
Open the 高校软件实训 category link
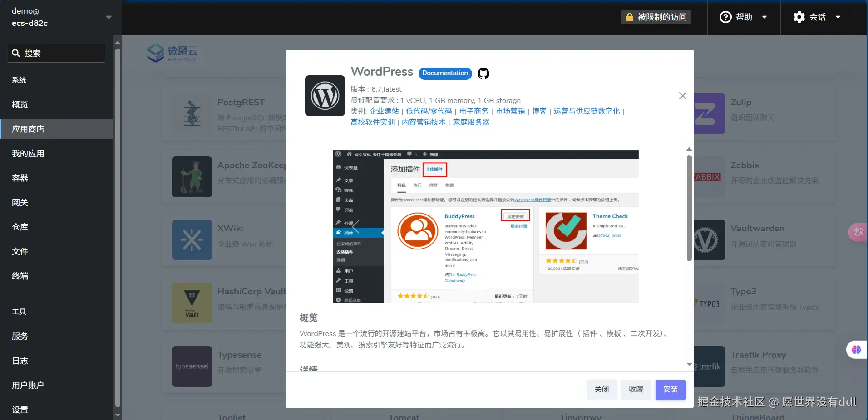click(x=373, y=122)
